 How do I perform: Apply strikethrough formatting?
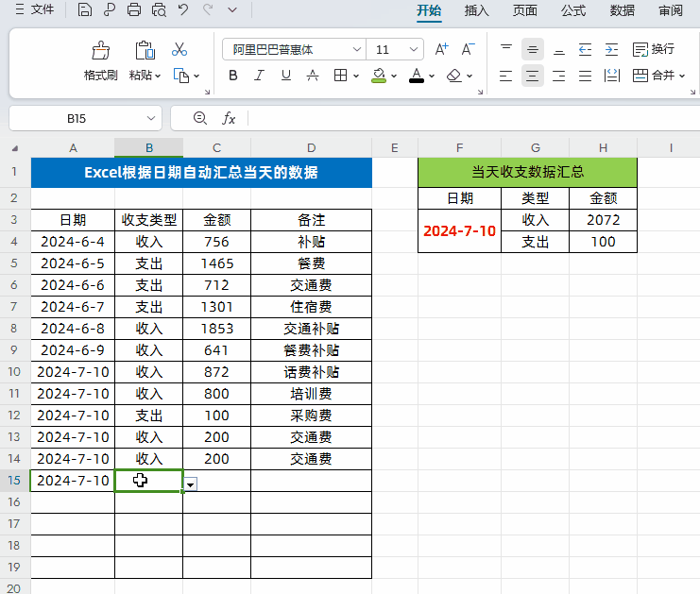pyautogui.click(x=313, y=76)
